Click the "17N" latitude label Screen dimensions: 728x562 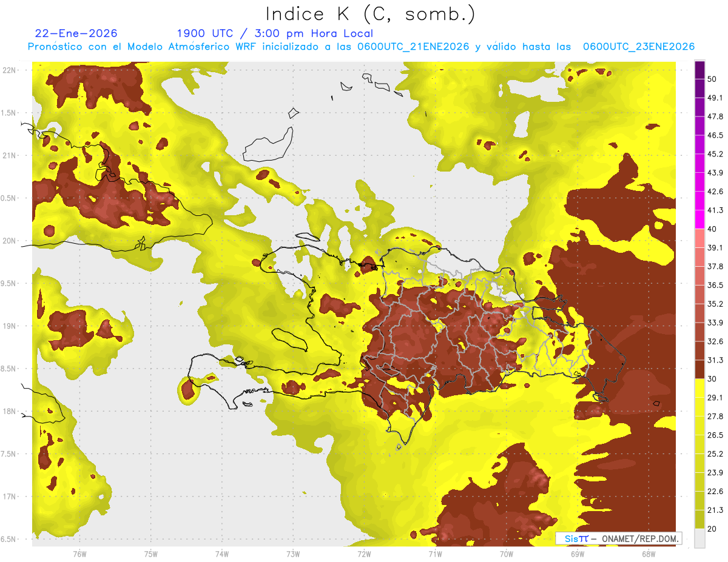click(9, 497)
